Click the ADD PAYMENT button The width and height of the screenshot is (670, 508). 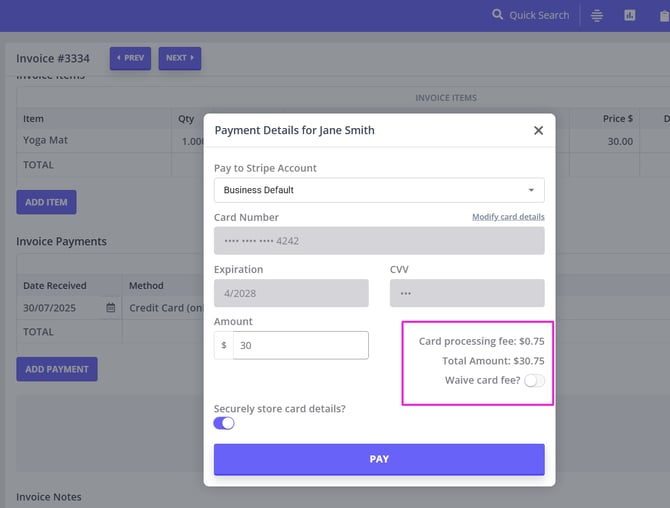click(57, 369)
